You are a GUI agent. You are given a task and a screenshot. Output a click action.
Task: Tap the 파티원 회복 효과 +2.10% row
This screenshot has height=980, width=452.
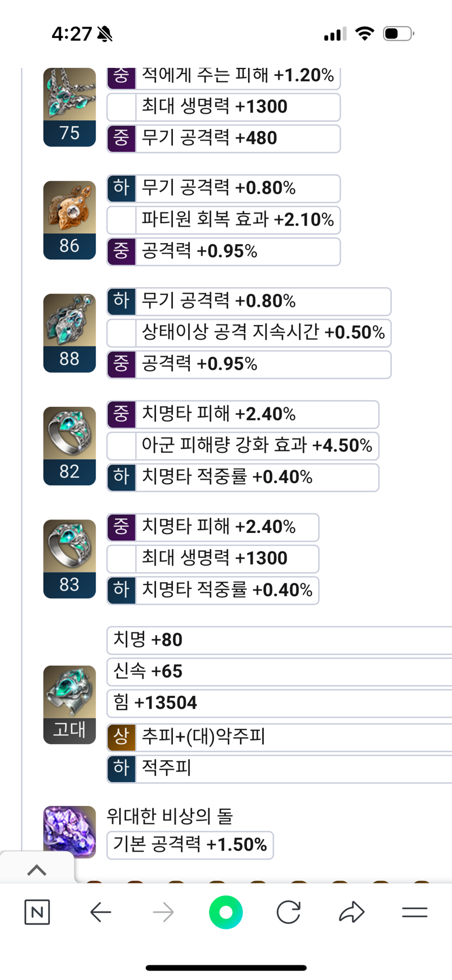[x=224, y=220]
